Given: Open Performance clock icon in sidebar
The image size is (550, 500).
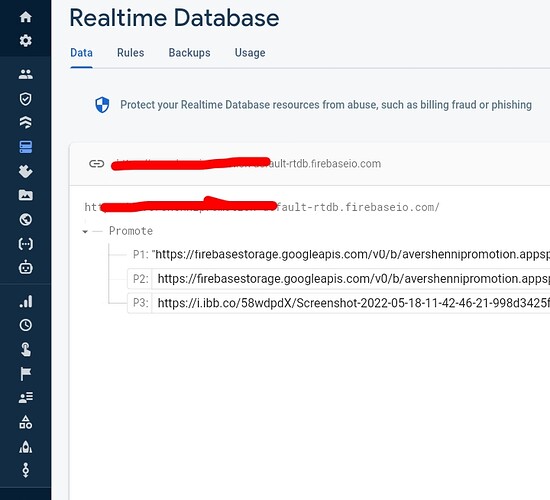Looking at the screenshot, I should [x=26, y=325].
